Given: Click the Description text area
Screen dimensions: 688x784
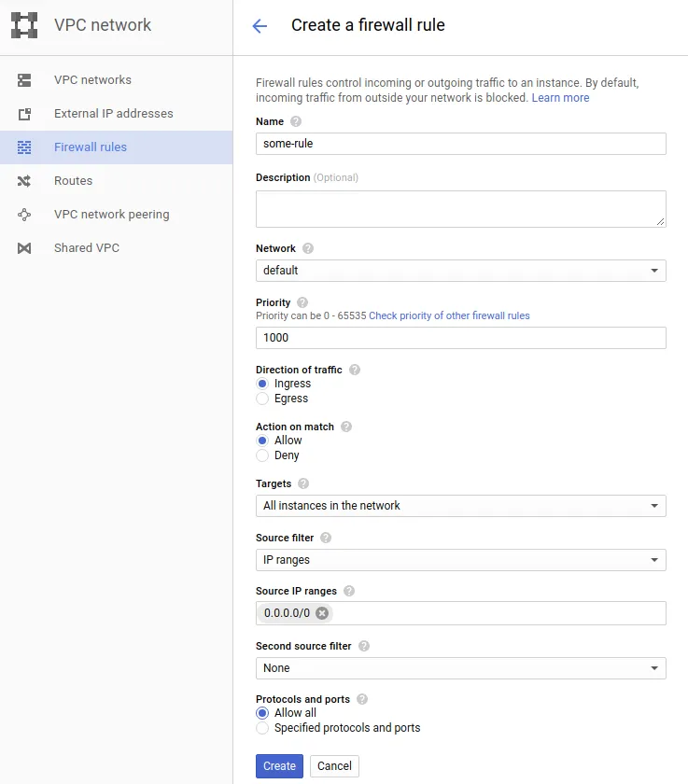Looking at the screenshot, I should 460,209.
